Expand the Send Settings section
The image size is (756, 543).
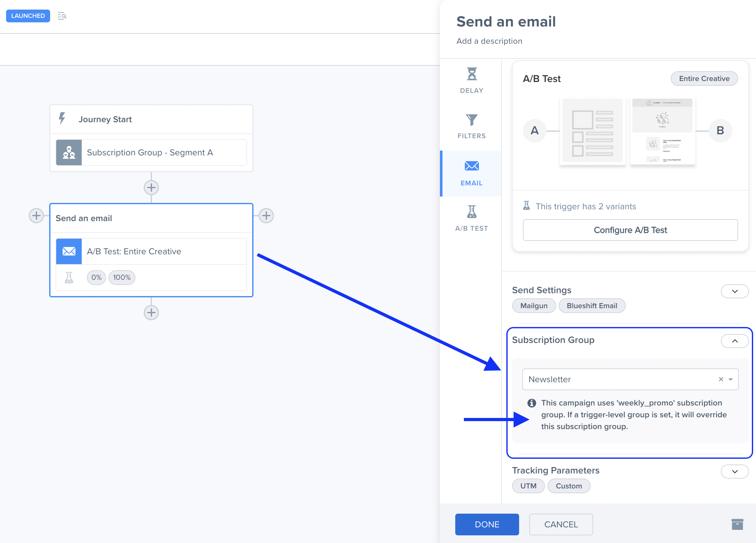(735, 292)
